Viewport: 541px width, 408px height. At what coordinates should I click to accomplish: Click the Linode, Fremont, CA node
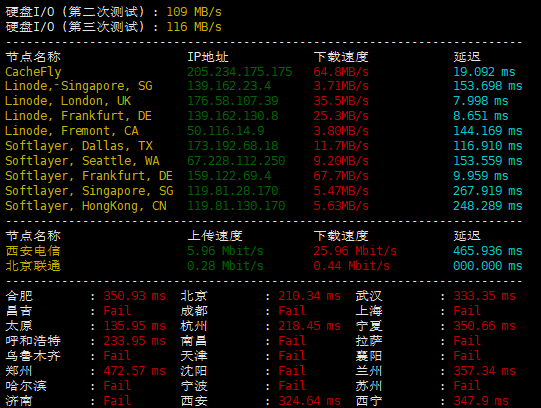(72, 131)
